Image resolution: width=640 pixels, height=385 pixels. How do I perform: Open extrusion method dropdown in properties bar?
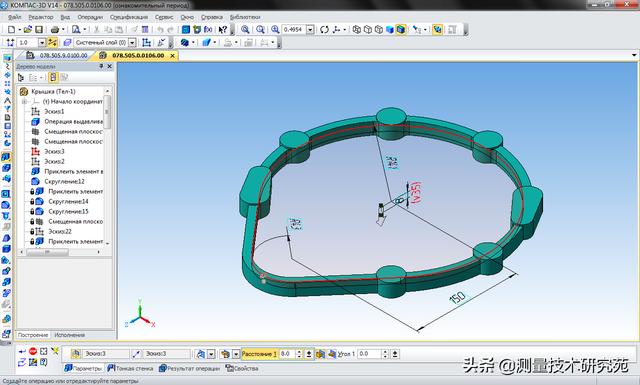[236, 354]
